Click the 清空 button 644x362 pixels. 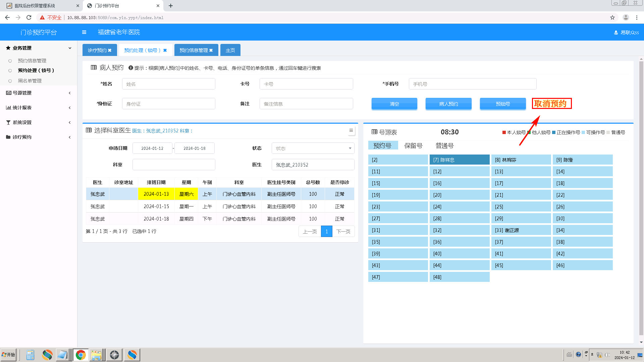click(394, 104)
